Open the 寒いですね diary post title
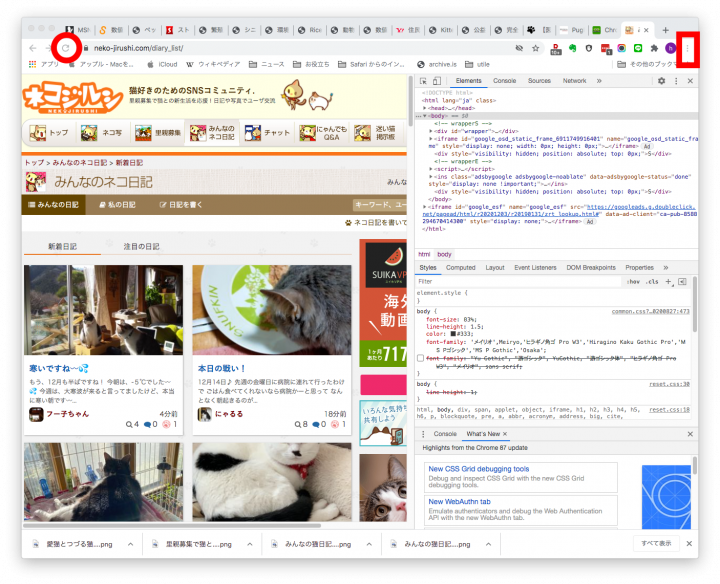 [x=59, y=368]
